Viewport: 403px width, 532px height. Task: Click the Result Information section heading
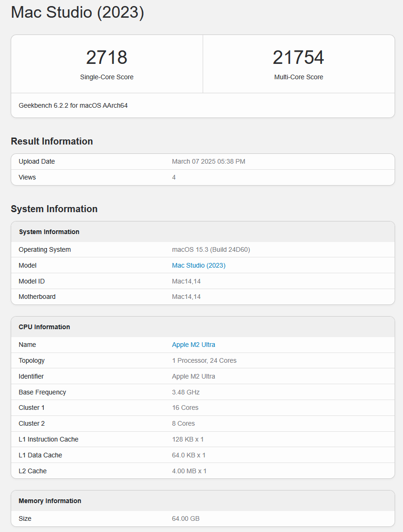[x=52, y=141]
